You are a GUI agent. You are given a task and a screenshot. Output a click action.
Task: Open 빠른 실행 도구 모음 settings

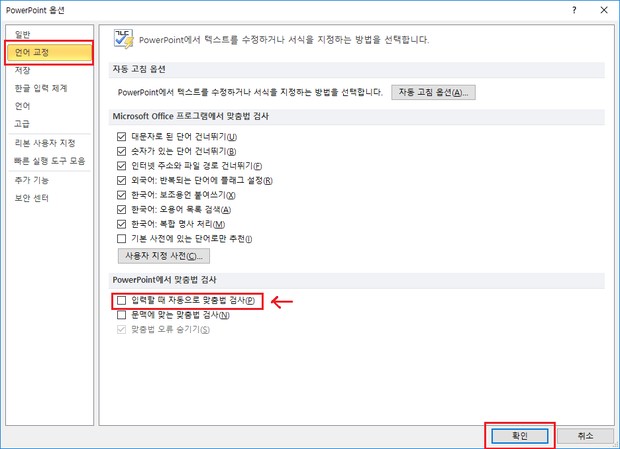(49, 161)
